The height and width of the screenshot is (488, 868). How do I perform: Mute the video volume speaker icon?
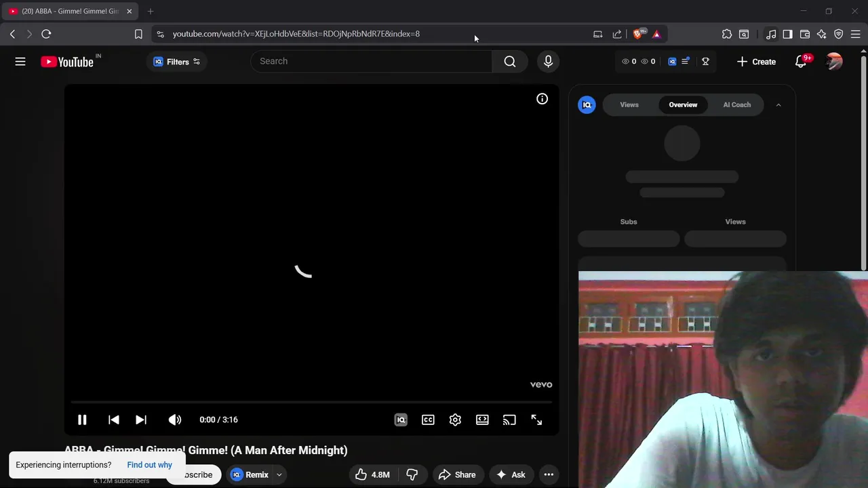pyautogui.click(x=174, y=420)
